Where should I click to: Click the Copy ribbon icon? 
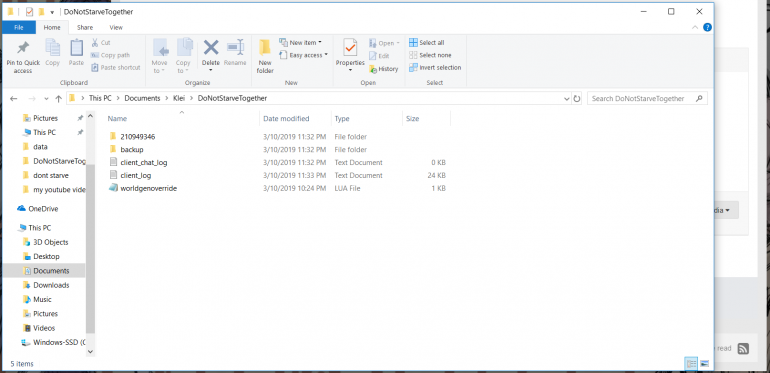click(53, 49)
